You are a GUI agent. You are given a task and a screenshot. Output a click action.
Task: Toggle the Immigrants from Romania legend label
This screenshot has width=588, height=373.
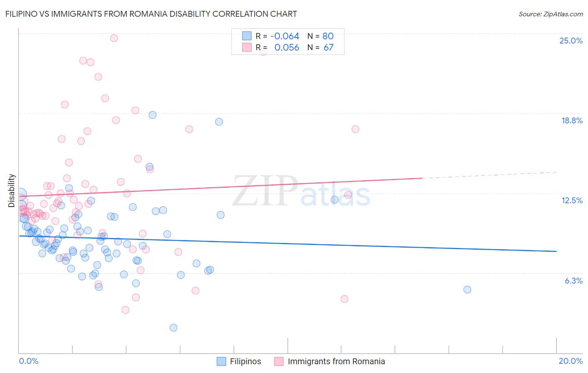tap(336, 361)
